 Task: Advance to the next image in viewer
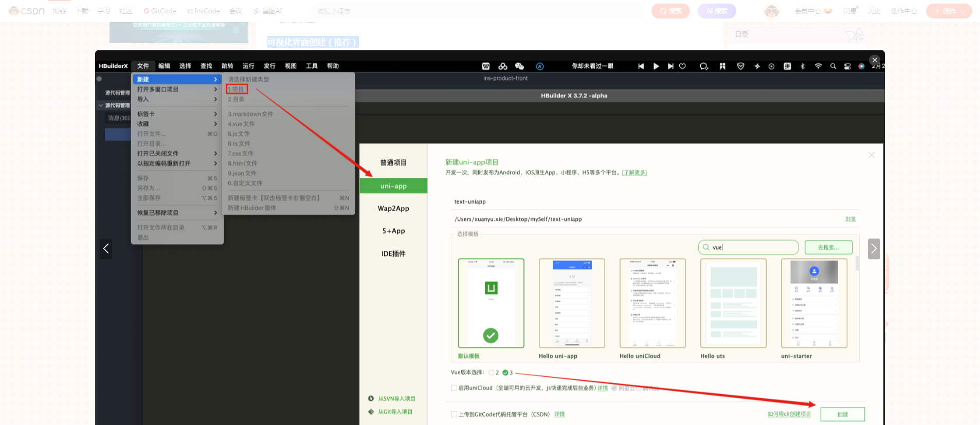point(874,249)
